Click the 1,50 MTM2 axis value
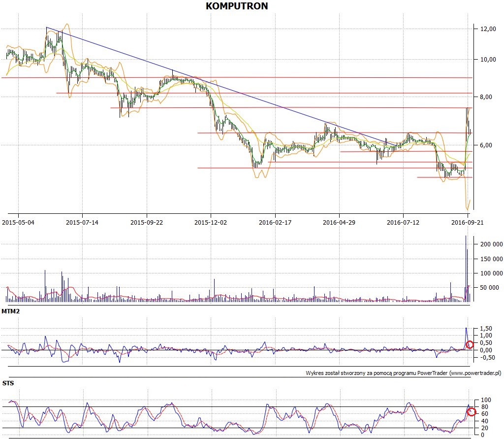Screen dimensions: 504x439 [486, 329]
